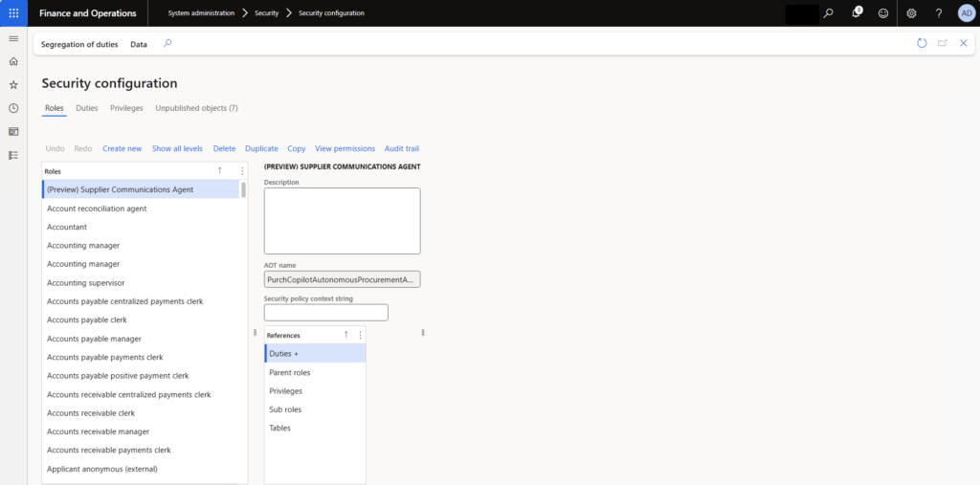
Task: Toggle sort arrow on Roles column
Action: 220,170
